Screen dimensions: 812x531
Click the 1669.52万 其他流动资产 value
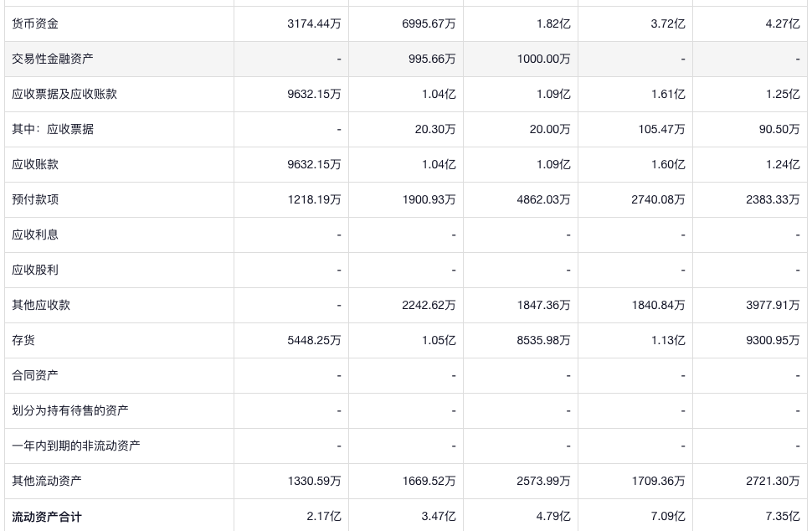[x=429, y=481]
